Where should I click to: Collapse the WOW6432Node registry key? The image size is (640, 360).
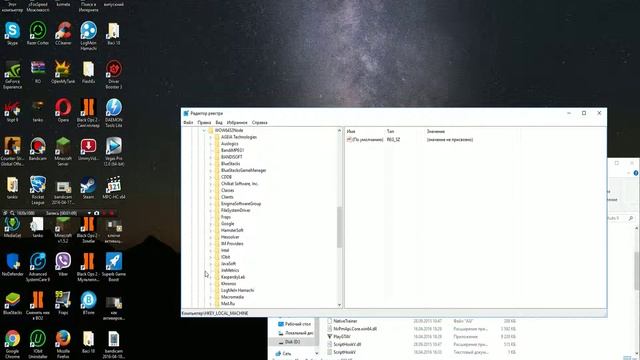[x=204, y=131]
